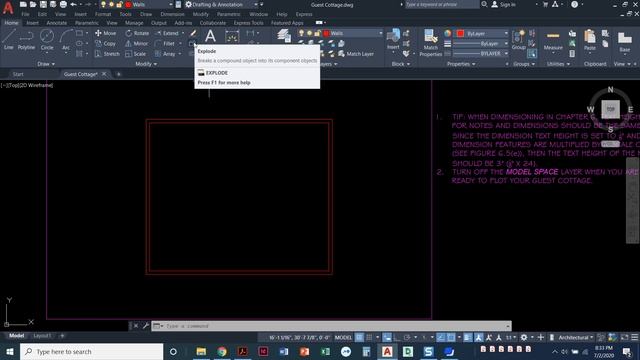Click the Save icon in quick access toolbar
640x360 pixels.
[x=43, y=4]
